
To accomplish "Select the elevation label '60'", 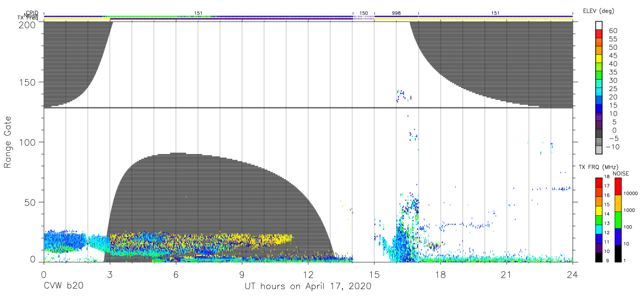I will [613, 31].
